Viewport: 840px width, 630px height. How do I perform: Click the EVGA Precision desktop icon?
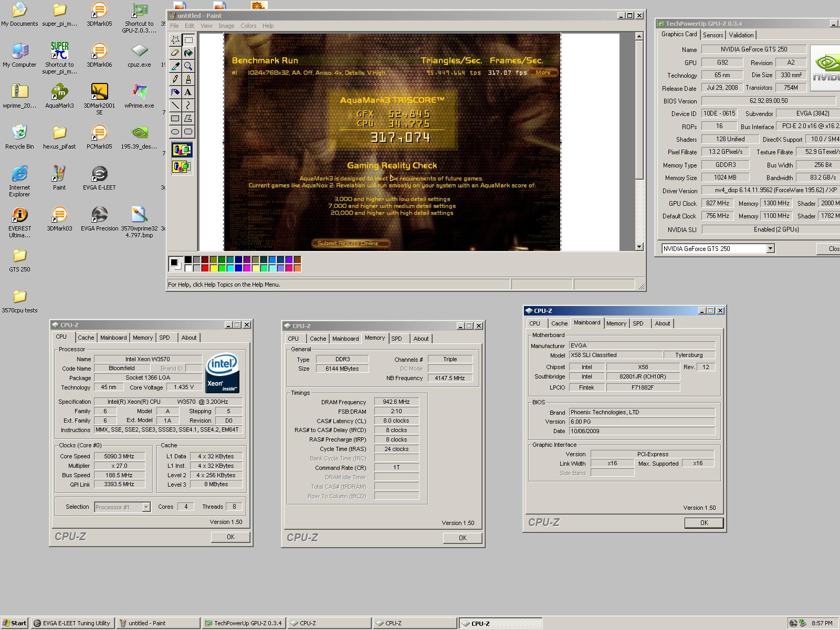[x=99, y=218]
